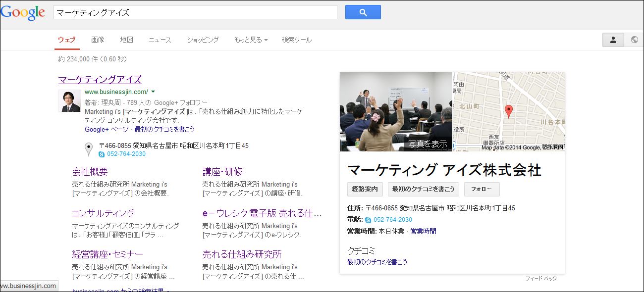The height and width of the screenshot is (292, 644).
Task: Switch to the 画像 tab
Action: tap(98, 40)
